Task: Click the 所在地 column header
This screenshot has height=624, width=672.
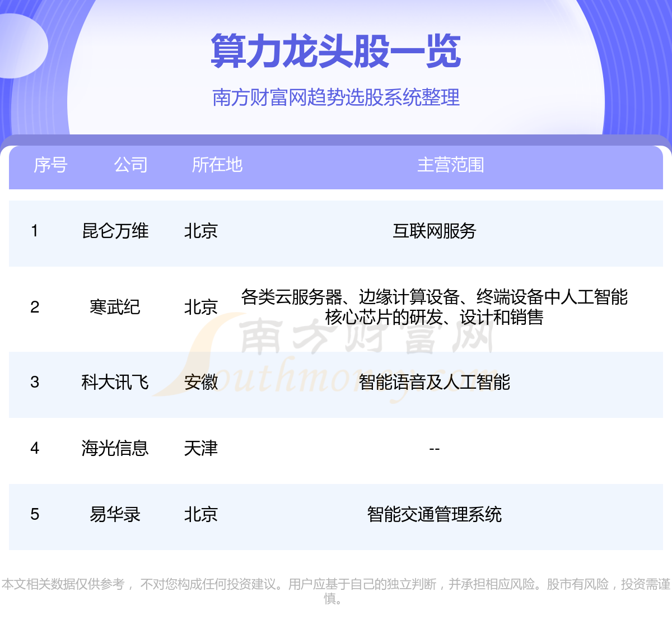Action: 217,165
